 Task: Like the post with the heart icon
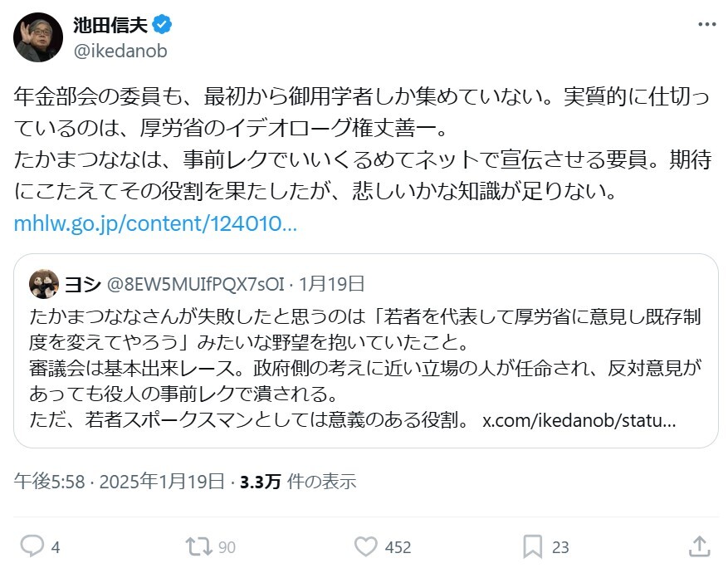[366, 546]
